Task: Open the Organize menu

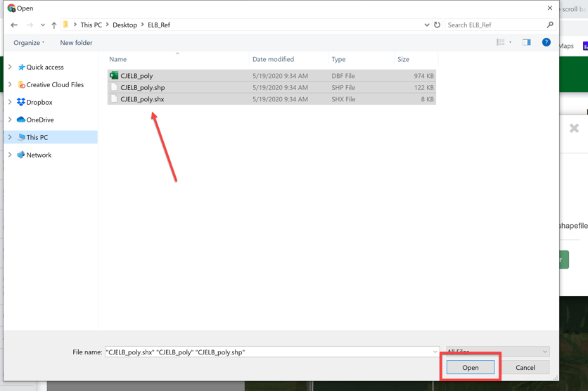Action: tap(29, 43)
